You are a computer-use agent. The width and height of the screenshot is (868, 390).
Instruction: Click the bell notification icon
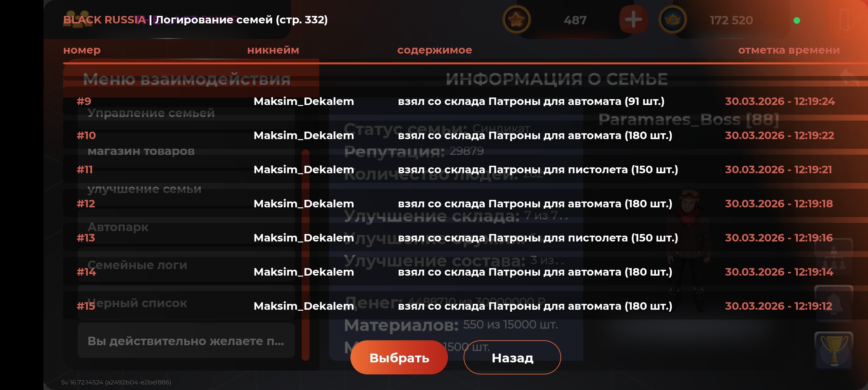point(834,303)
